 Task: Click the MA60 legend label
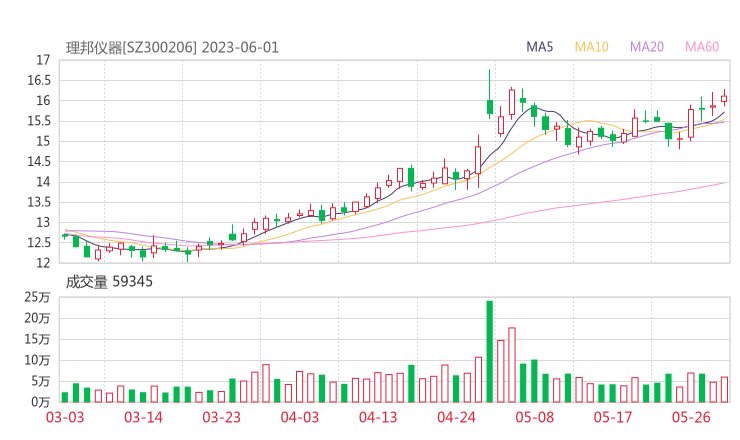pos(702,47)
